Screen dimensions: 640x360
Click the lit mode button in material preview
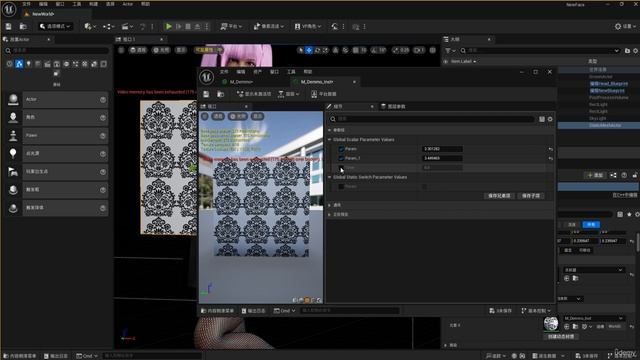pyautogui.click(x=238, y=117)
